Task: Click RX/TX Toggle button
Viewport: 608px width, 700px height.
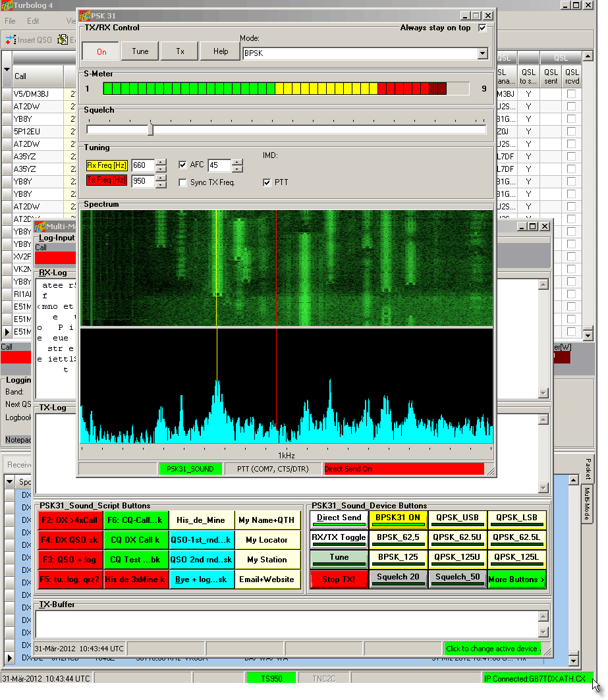Action: pos(339,540)
